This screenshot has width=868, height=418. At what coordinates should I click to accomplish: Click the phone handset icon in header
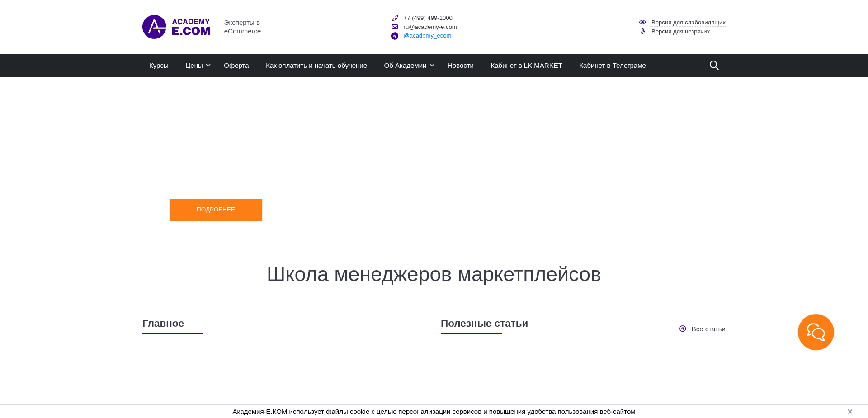click(394, 18)
